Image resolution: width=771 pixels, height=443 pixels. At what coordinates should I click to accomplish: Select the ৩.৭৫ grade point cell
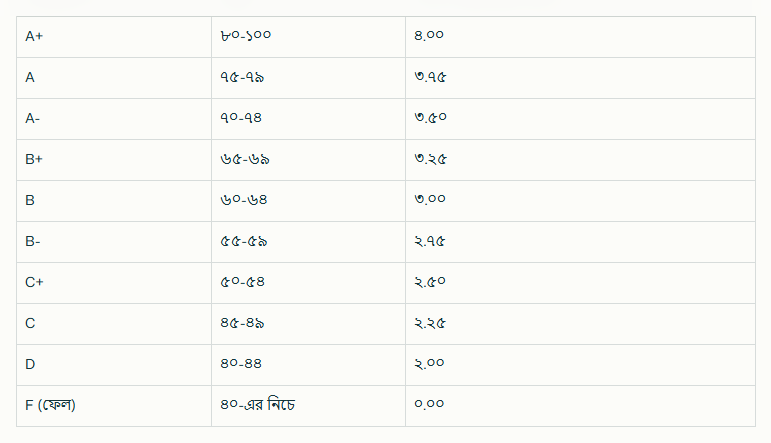(x=430, y=77)
